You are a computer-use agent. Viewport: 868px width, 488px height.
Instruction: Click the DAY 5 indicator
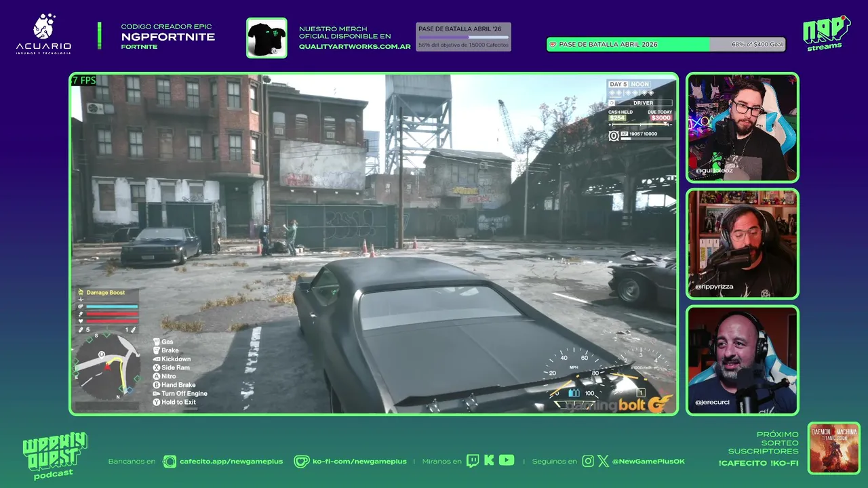(x=618, y=84)
